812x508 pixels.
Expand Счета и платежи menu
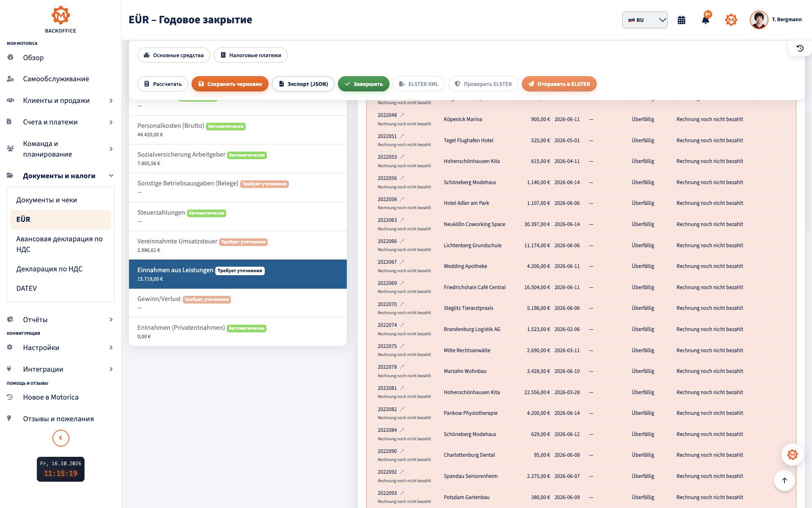point(60,122)
